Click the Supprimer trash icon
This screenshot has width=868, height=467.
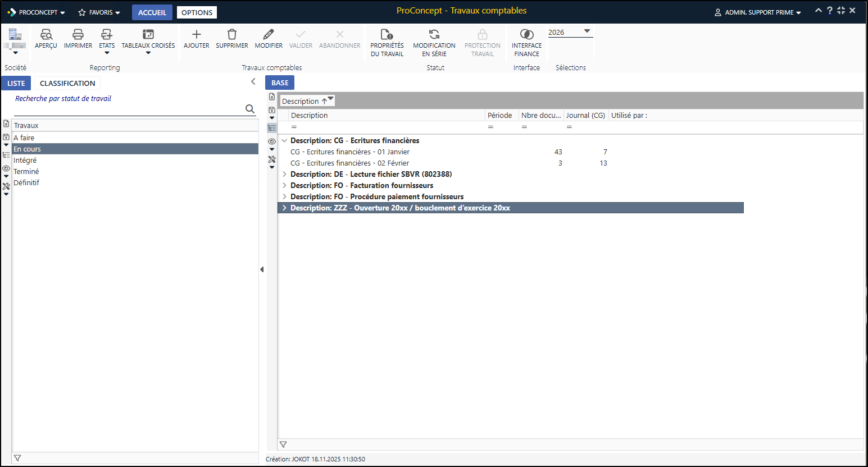(231, 35)
